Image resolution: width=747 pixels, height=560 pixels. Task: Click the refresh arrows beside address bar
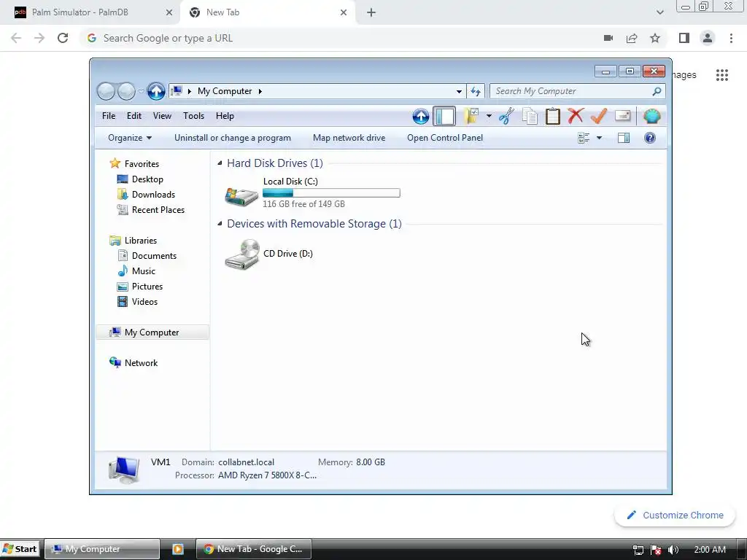(476, 91)
